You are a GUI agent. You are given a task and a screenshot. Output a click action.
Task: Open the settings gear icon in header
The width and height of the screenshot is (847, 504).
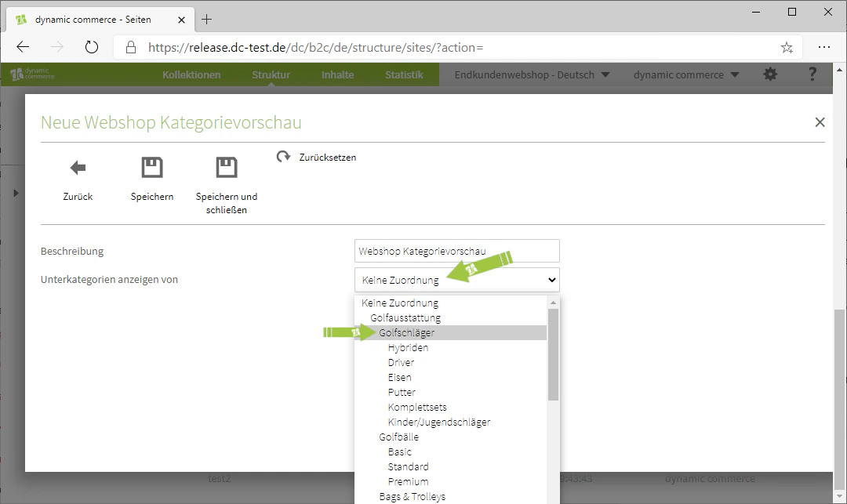click(770, 74)
